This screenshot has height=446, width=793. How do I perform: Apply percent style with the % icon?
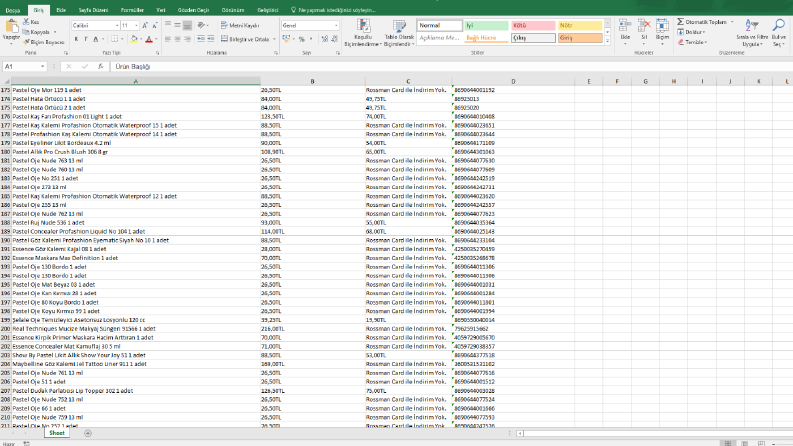[x=302, y=39]
